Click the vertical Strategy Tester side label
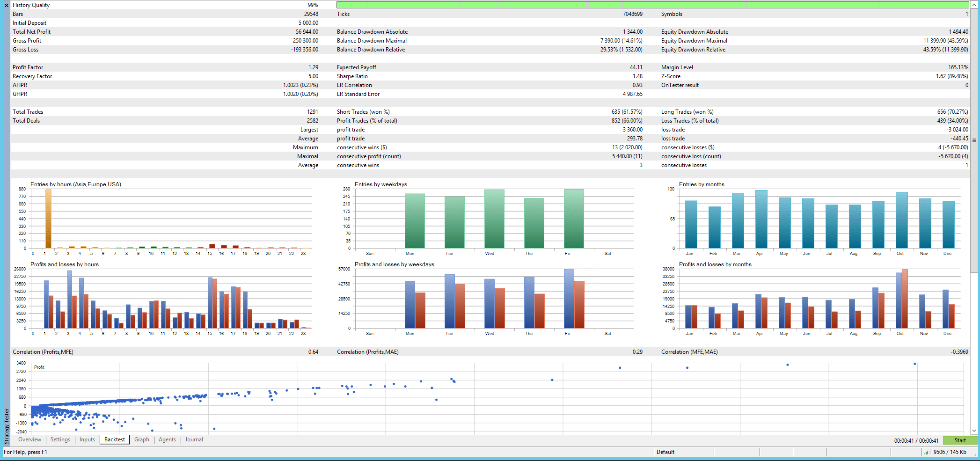 7,425
